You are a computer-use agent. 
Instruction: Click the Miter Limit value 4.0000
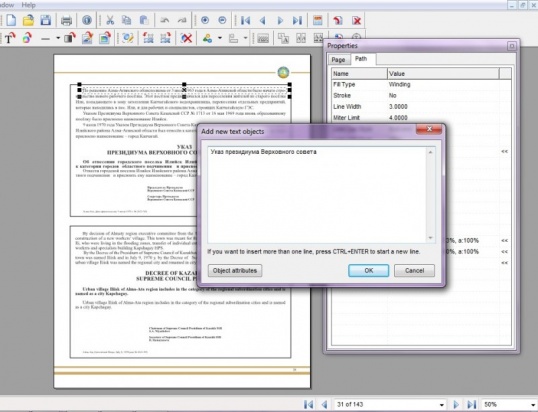(x=398, y=118)
